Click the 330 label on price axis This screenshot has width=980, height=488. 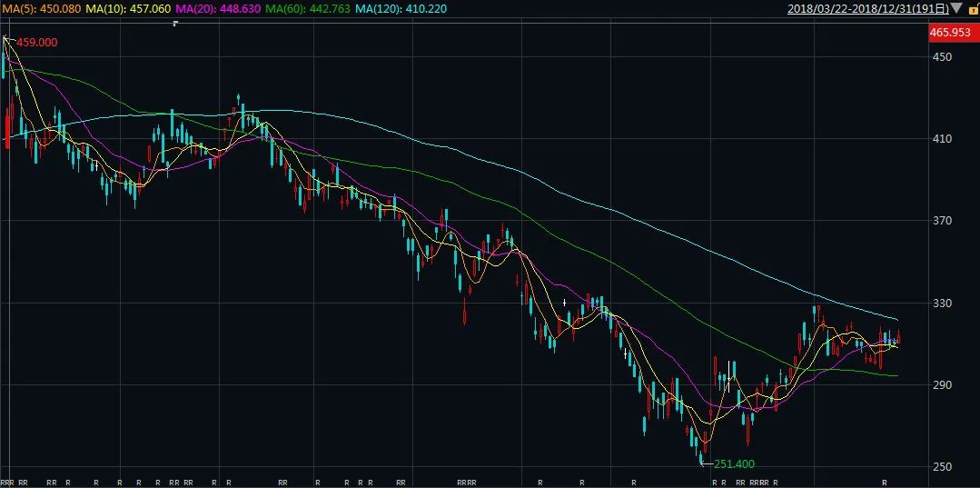[941, 303]
